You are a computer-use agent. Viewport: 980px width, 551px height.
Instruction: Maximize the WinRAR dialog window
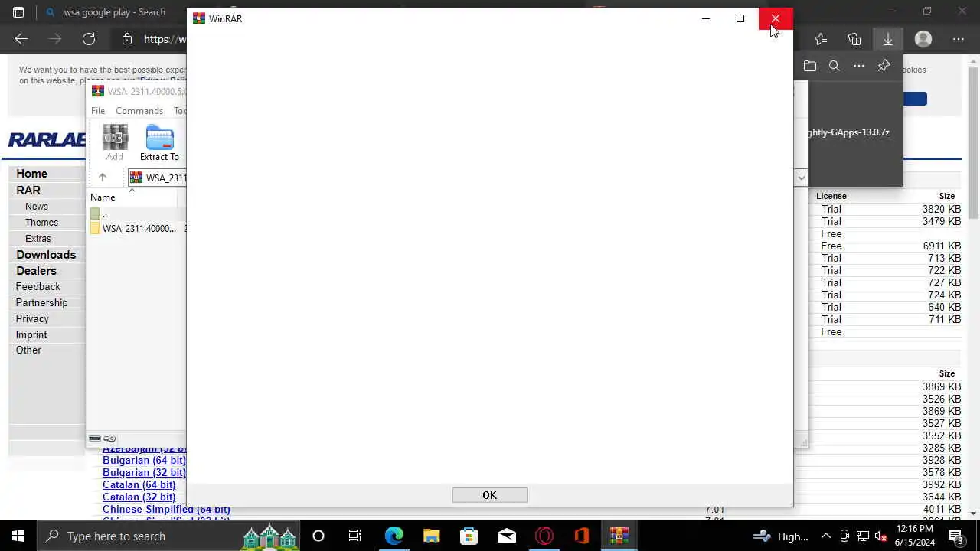coord(740,18)
